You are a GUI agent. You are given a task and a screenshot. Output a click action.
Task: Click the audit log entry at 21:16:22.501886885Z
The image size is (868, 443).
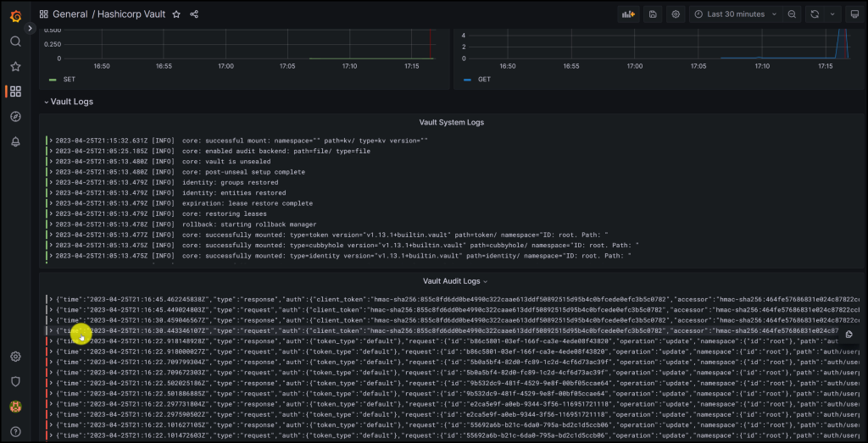tap(453, 394)
